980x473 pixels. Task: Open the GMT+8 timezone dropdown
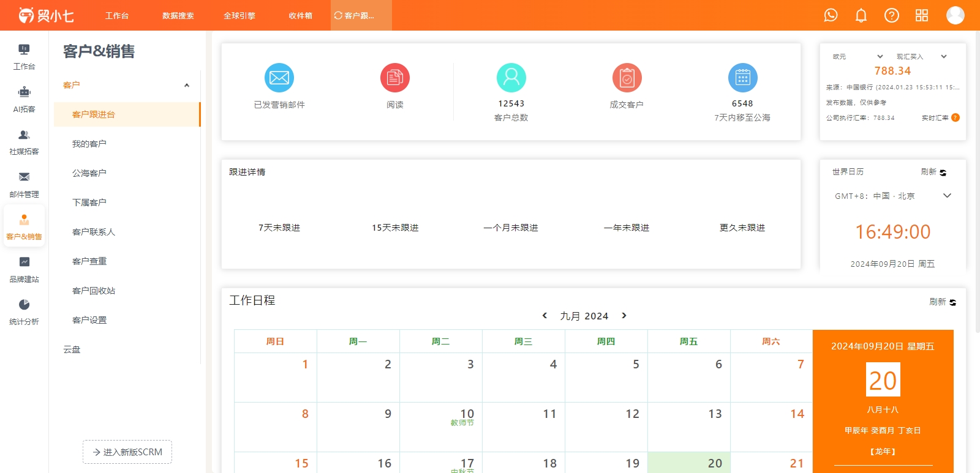pos(893,196)
